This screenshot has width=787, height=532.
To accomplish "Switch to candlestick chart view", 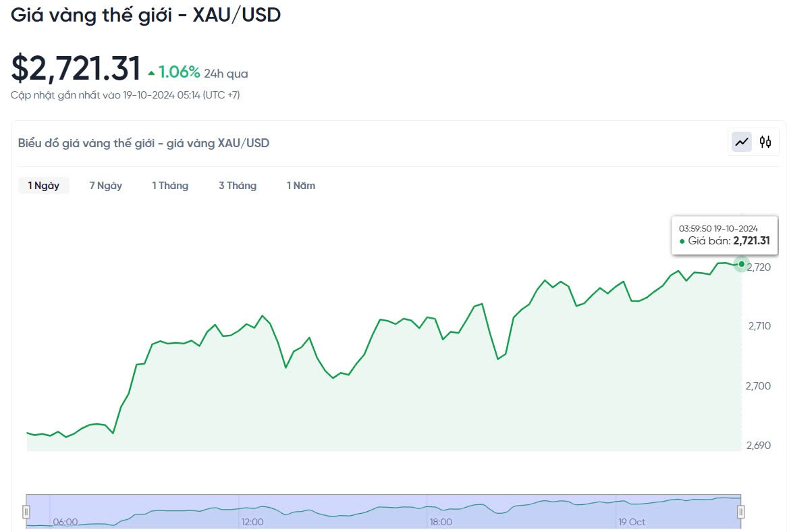I will pos(765,142).
